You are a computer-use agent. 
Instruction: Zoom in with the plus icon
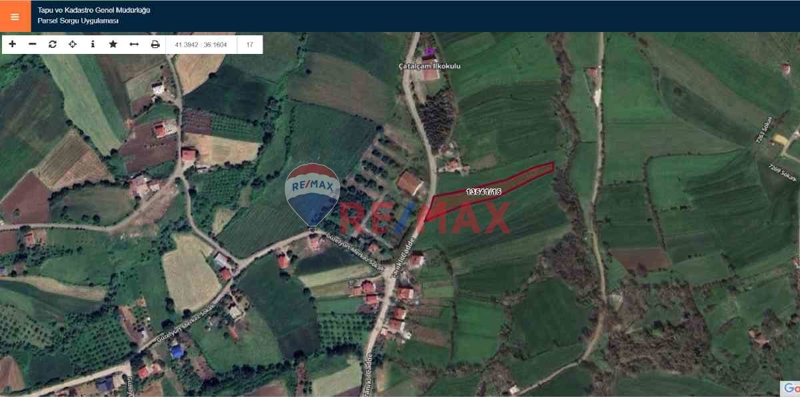[x=12, y=44]
